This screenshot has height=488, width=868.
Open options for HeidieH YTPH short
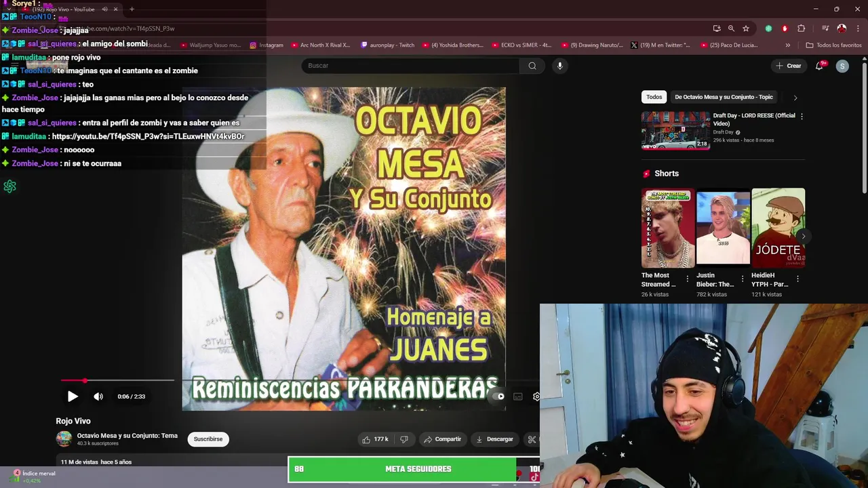pyautogui.click(x=797, y=279)
